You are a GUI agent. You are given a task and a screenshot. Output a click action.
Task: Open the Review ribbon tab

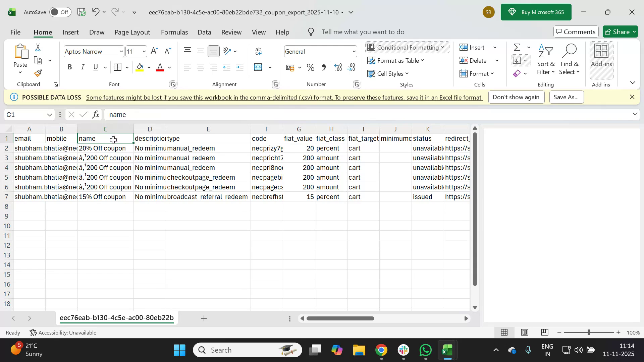pyautogui.click(x=231, y=32)
